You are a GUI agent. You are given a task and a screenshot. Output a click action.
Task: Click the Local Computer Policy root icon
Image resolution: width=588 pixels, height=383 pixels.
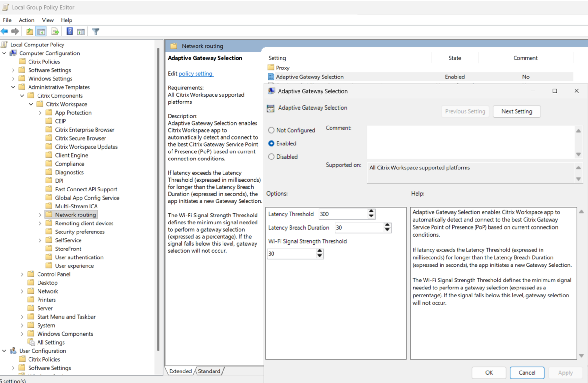pos(4,45)
